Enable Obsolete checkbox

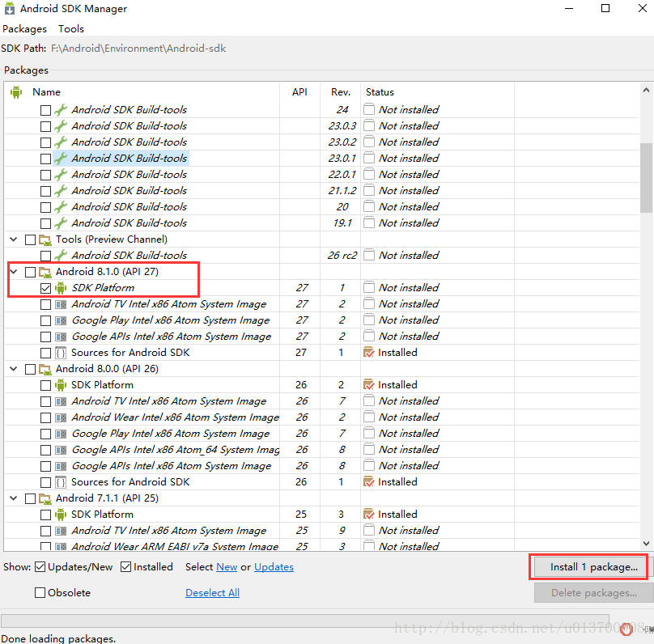point(40,593)
